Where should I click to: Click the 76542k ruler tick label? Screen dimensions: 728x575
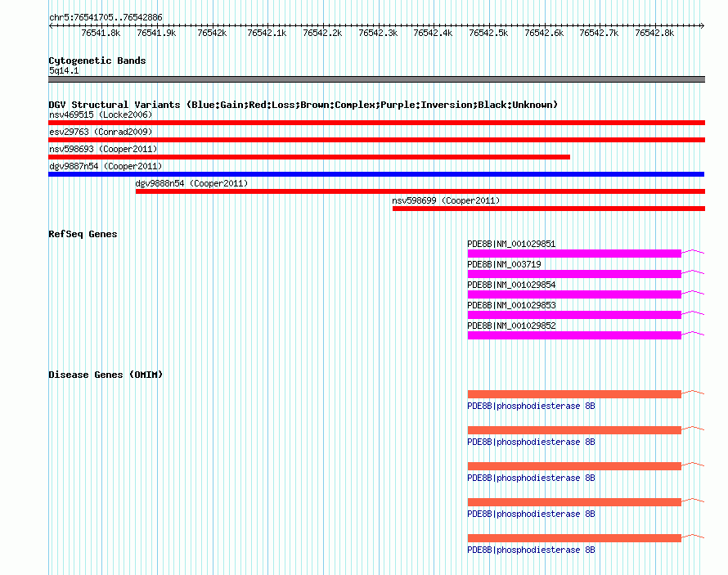[212, 33]
